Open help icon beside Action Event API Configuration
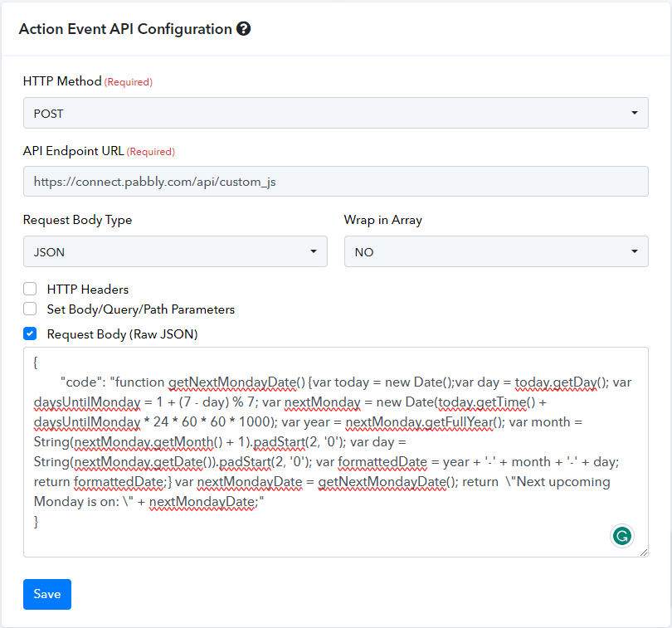 pyautogui.click(x=243, y=29)
